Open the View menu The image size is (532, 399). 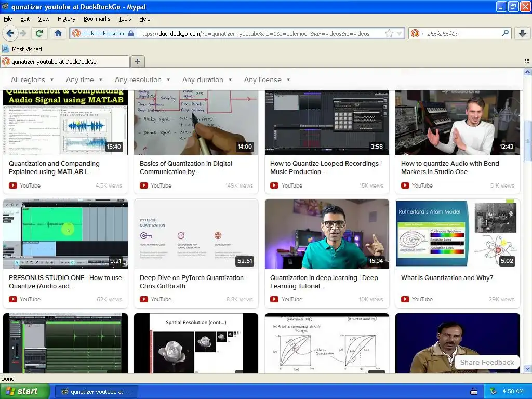pyautogui.click(x=44, y=19)
